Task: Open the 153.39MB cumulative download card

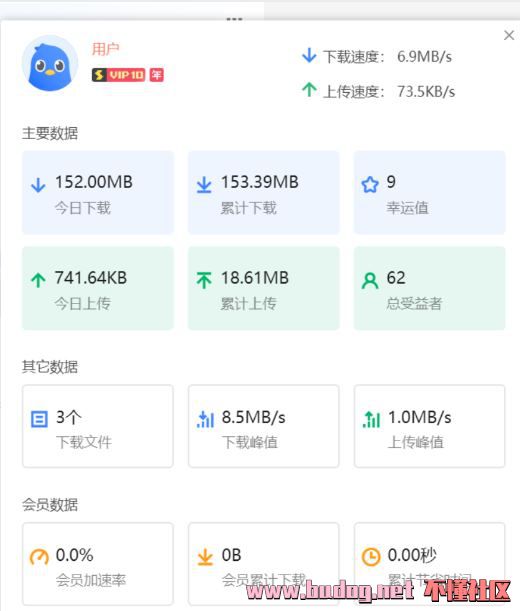Action: (264, 192)
